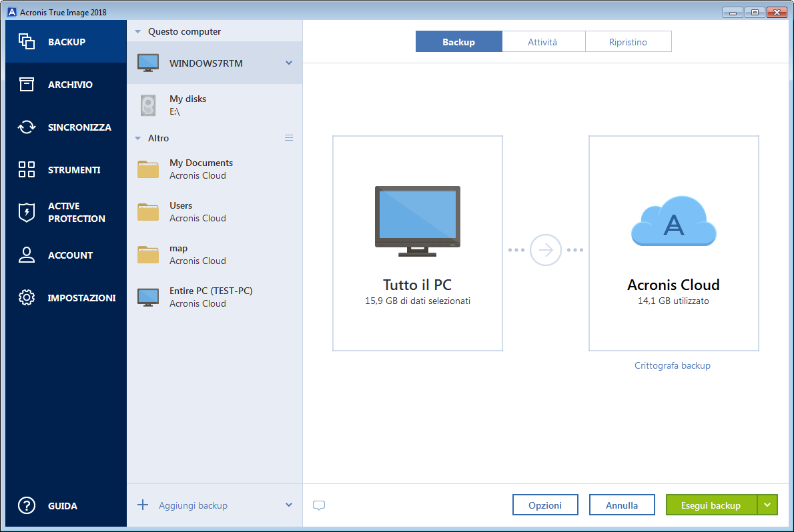Select the Tutto il PC source card
This screenshot has width=794, height=532.
(418, 243)
